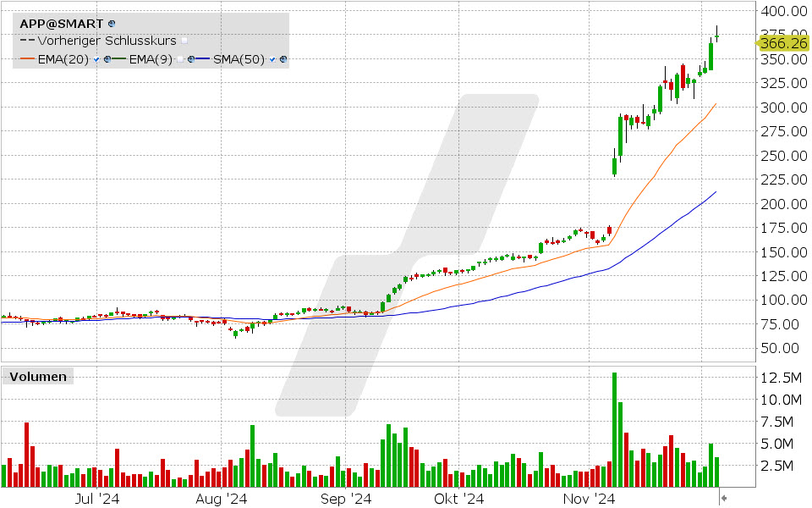Viewport: 812px width, 508px height.
Task: Click the Jul '24 date label
Action: pyautogui.click(x=96, y=499)
